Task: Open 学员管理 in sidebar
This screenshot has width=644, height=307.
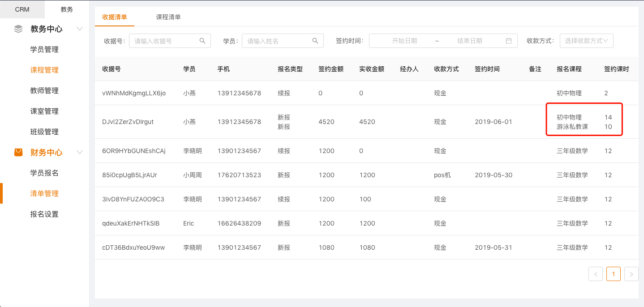Action: 44,50
